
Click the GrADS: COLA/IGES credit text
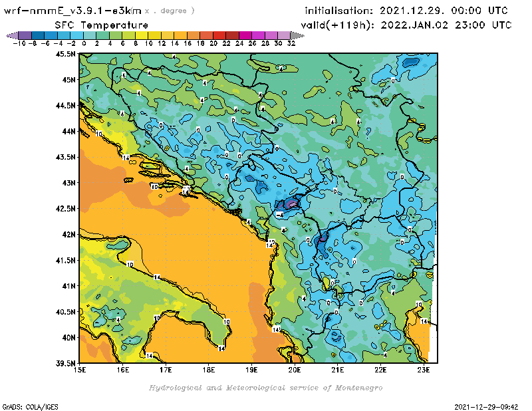[30, 406]
